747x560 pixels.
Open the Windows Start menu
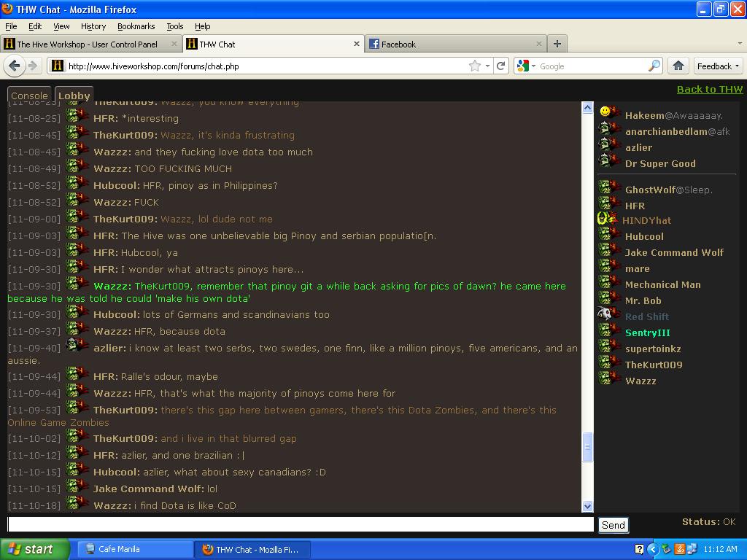34,549
